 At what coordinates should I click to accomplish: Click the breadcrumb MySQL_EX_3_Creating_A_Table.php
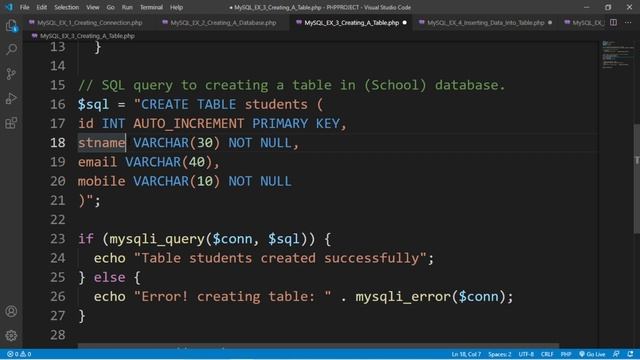87,36
